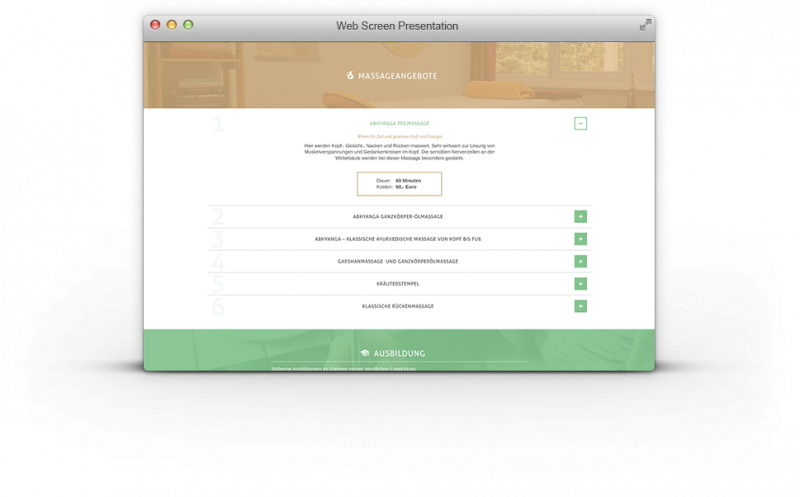Click Abhyanga klassische ayurvedische Massage title
800x497 pixels.
tap(398, 239)
